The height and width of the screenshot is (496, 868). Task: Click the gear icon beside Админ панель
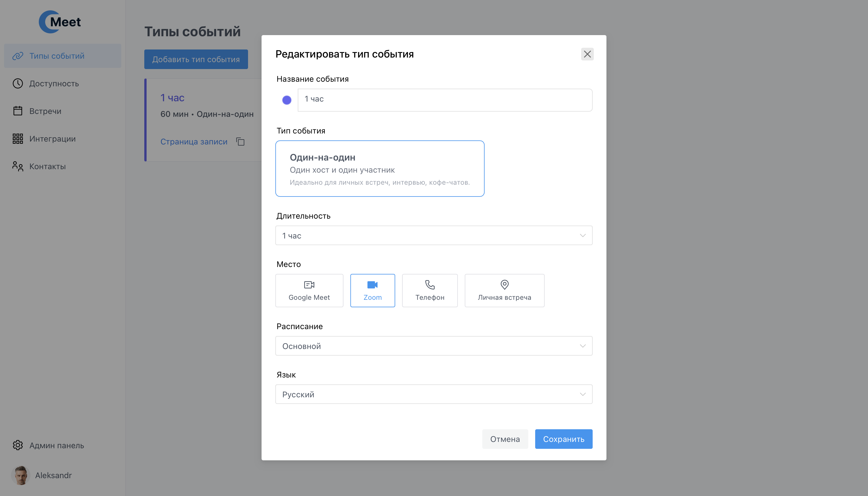coord(18,445)
